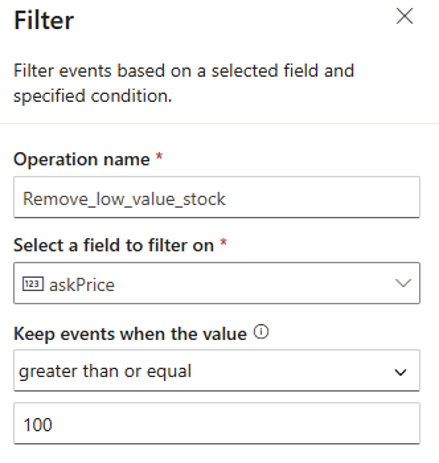The image size is (439, 463).
Task: Open the askPrice field dropdown
Action: [x=217, y=283]
